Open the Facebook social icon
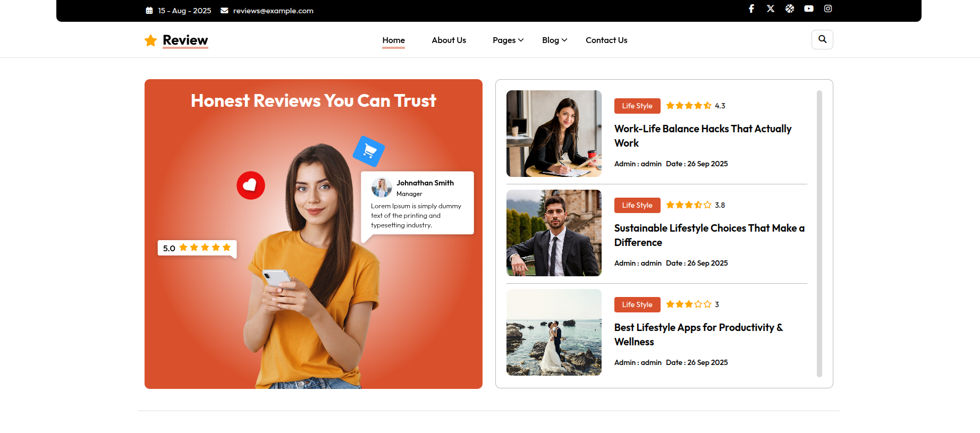This screenshot has width=980, height=433. pyautogui.click(x=751, y=9)
